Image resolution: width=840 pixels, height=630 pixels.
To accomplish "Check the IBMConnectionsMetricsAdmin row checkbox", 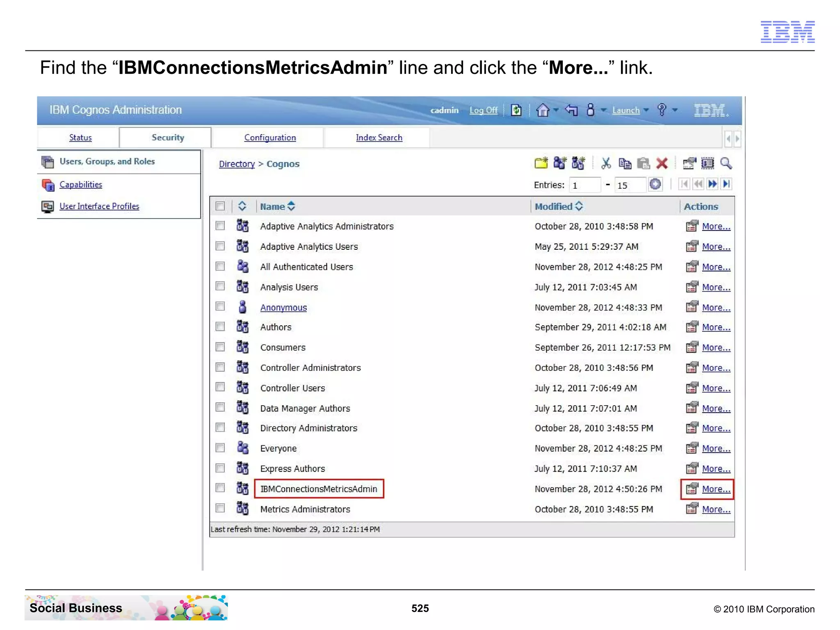I will (x=220, y=488).
